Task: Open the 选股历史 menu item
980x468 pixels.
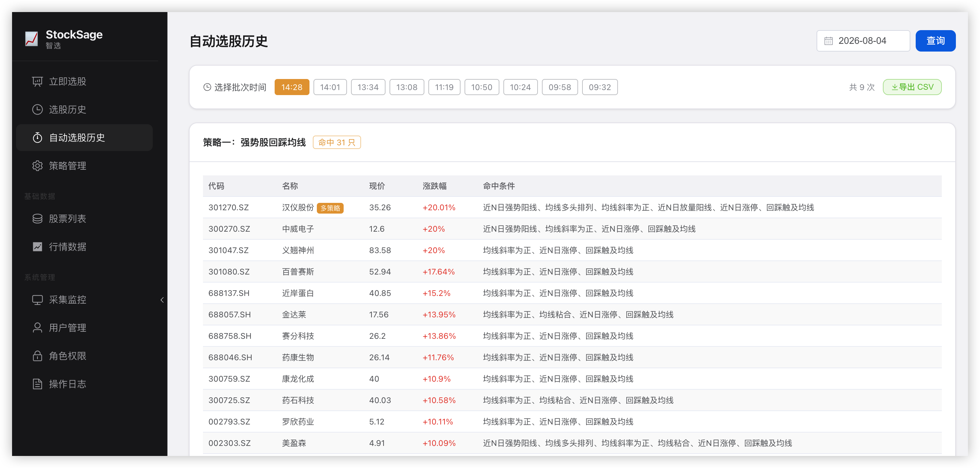Action: pos(84,109)
